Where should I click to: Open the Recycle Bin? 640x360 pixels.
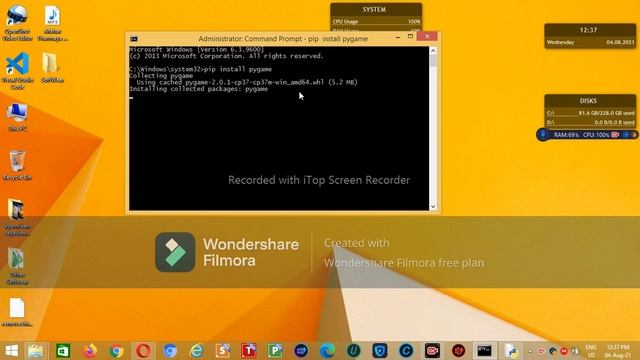click(x=17, y=165)
